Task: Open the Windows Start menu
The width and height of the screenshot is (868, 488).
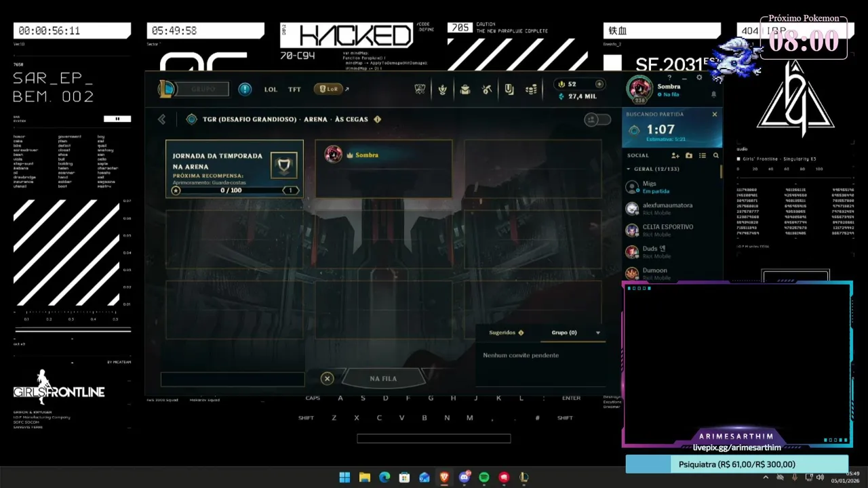Action: click(x=344, y=477)
